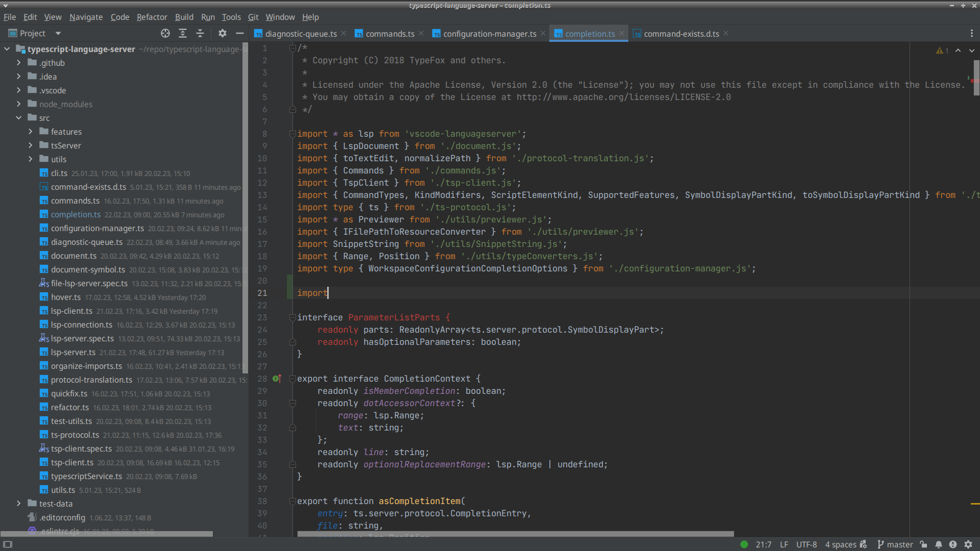Image resolution: width=980 pixels, height=551 pixels.
Task: Click the lsp-server.spec.ts test file icon
Action: point(44,338)
